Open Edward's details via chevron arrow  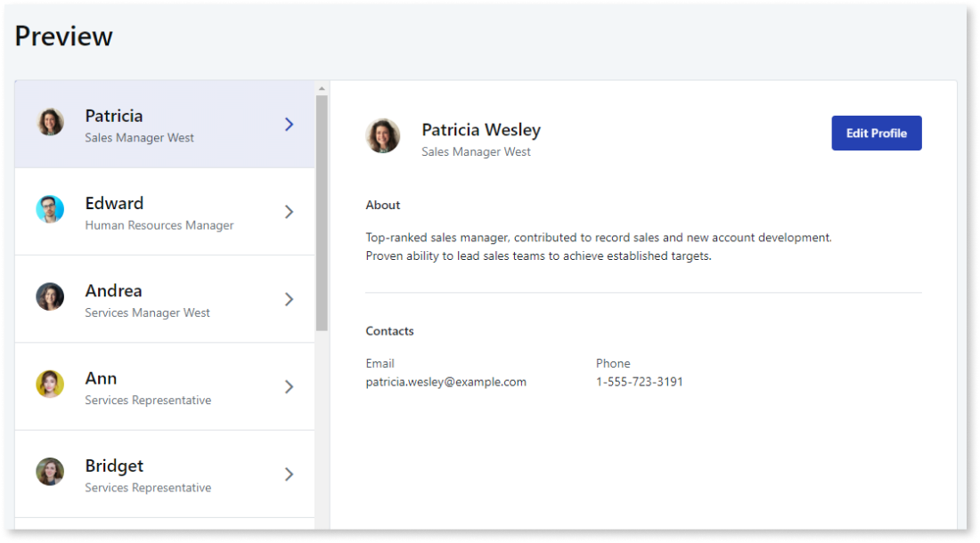[x=289, y=212]
